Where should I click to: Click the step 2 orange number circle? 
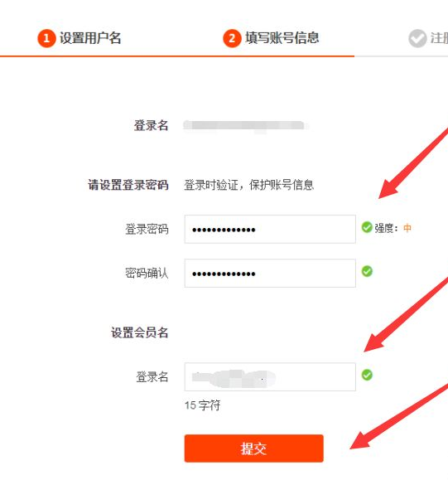(x=232, y=38)
